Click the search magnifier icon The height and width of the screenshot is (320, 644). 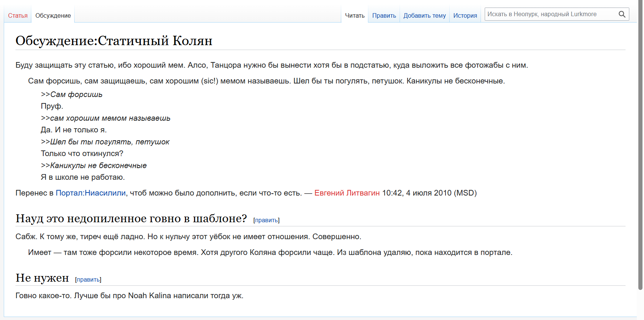click(622, 14)
